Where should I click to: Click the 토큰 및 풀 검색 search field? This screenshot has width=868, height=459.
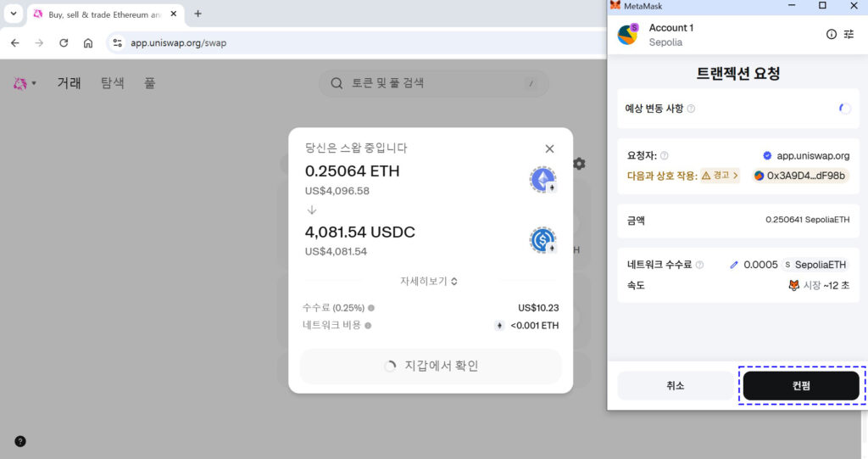point(433,83)
